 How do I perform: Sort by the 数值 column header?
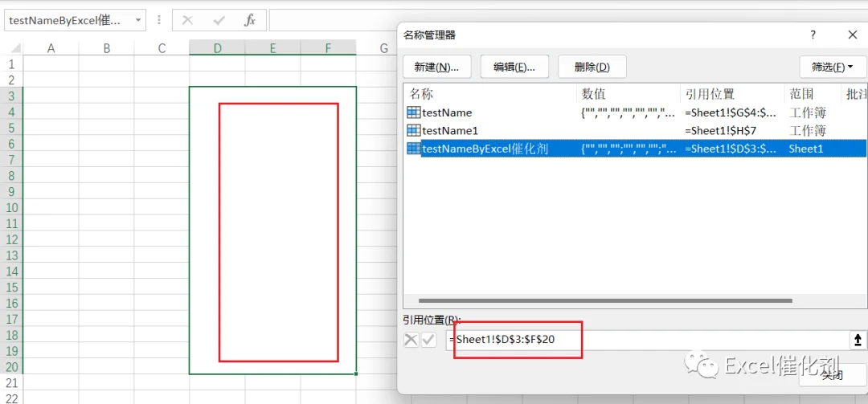(x=628, y=93)
